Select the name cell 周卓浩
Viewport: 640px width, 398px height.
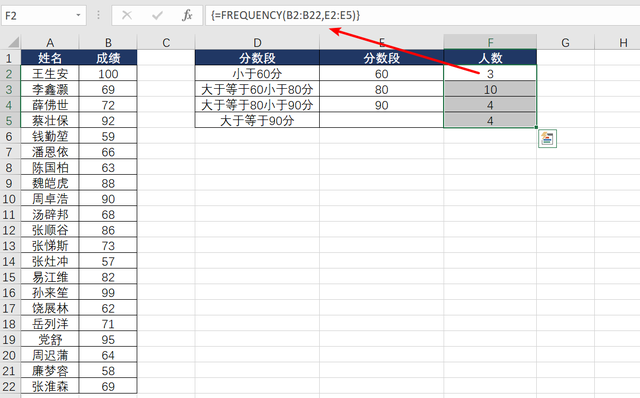50,199
